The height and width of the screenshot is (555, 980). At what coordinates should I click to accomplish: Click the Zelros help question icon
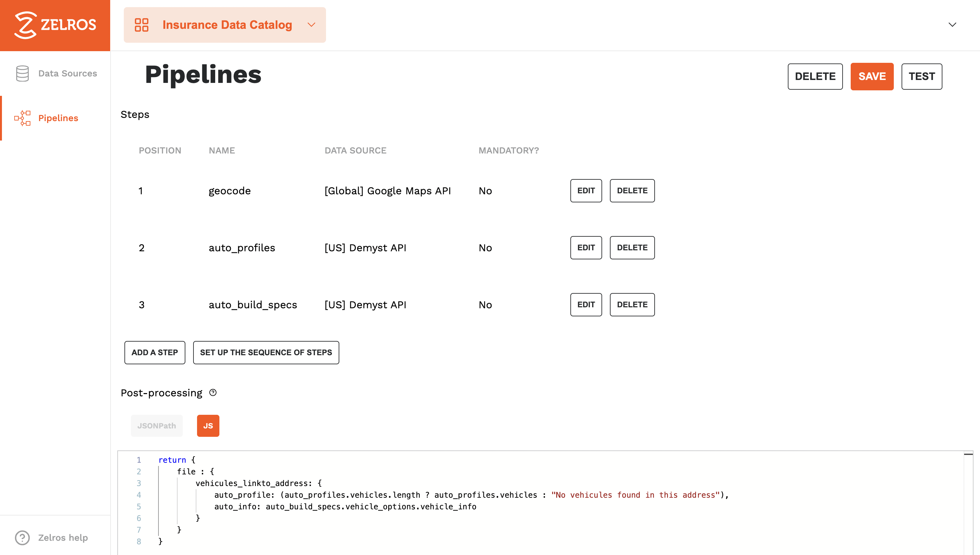22,538
